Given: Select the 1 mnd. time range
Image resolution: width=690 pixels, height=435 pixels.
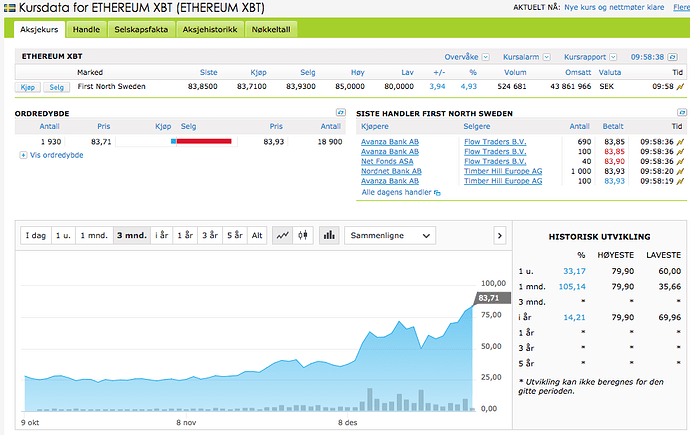Looking at the screenshot, I should click(x=95, y=235).
